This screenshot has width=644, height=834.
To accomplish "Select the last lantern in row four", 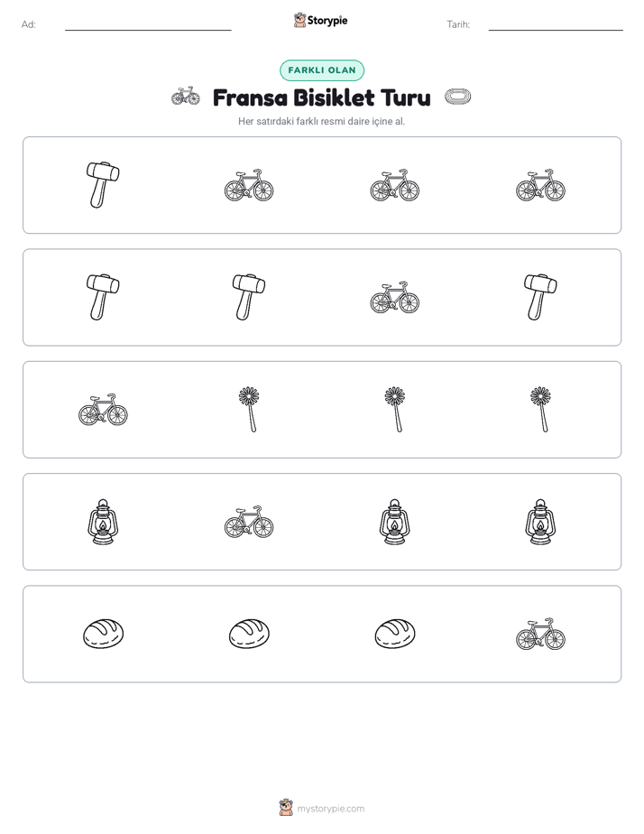I will (x=541, y=522).
